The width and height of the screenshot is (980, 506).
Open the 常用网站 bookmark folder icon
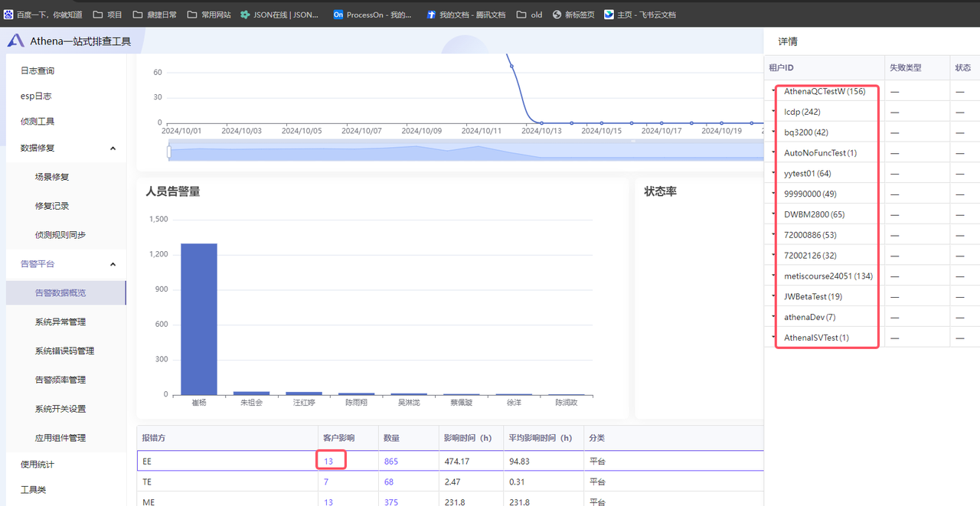[191, 15]
